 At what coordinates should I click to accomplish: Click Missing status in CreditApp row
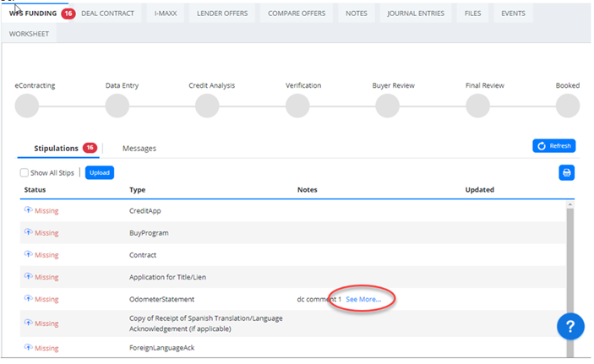point(46,210)
